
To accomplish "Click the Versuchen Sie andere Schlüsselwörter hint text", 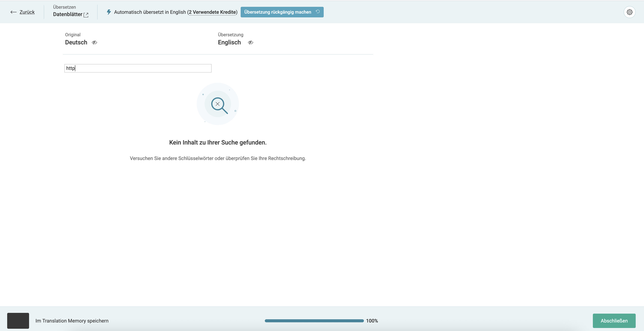I will pyautogui.click(x=218, y=158).
